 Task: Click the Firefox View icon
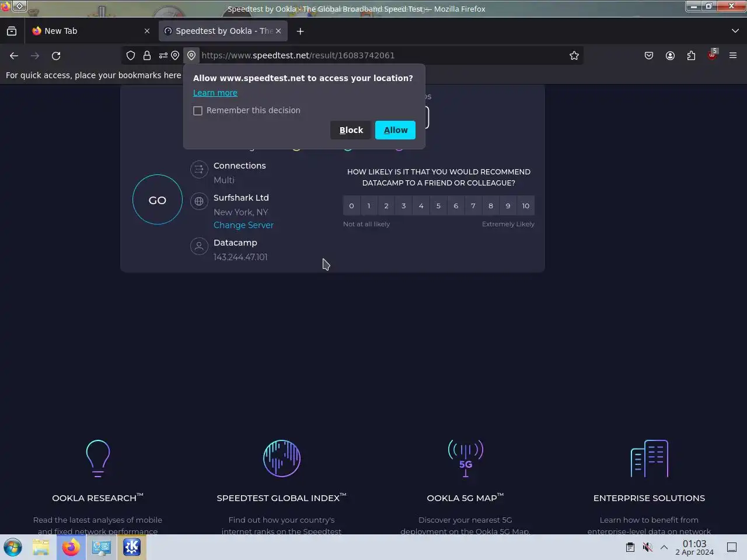point(12,31)
